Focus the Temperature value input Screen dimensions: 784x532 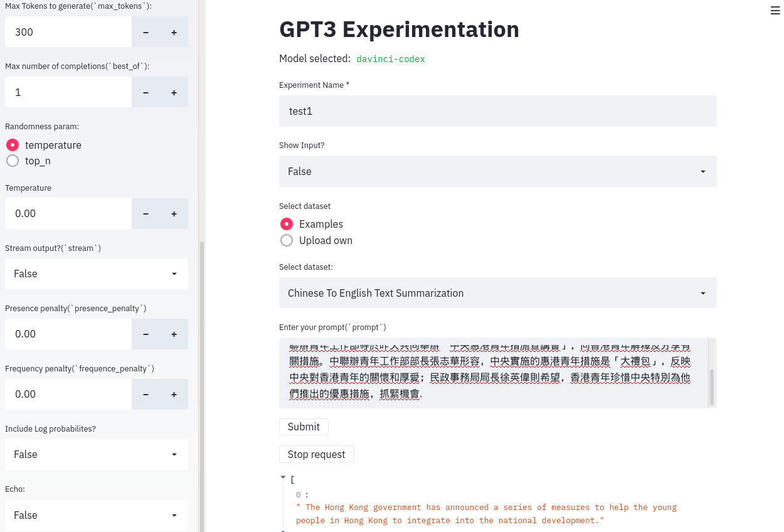[x=68, y=213]
